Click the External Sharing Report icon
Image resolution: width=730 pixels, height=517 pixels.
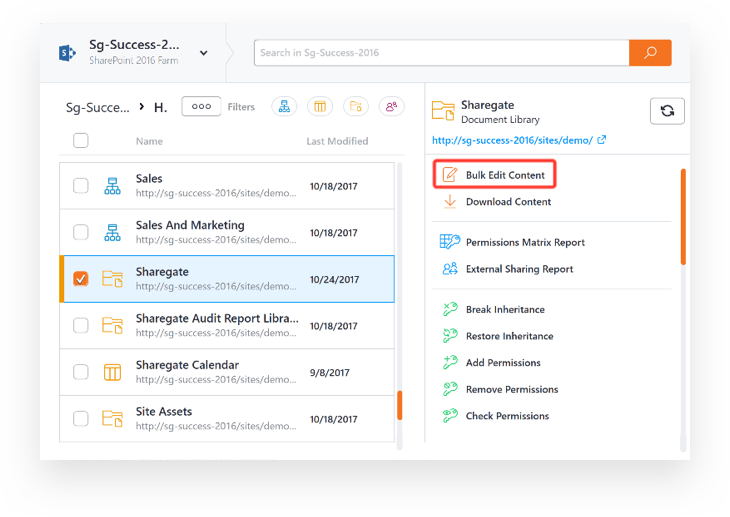[450, 269]
